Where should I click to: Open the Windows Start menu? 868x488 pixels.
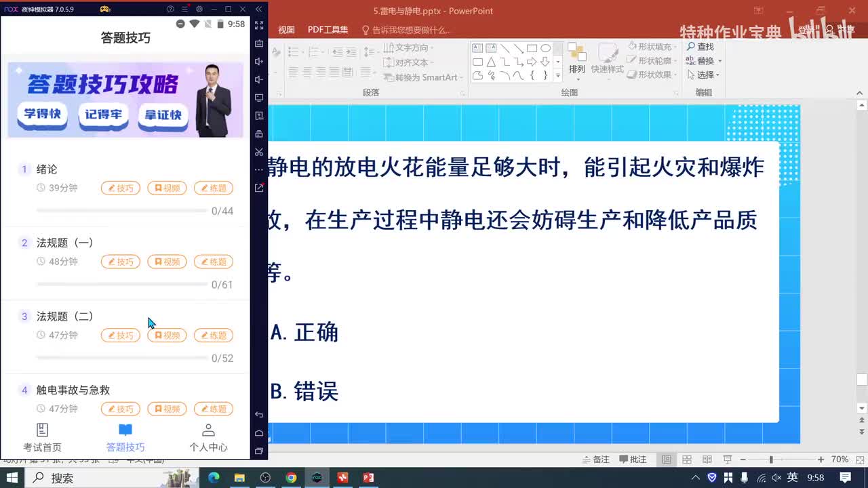coord(12,478)
